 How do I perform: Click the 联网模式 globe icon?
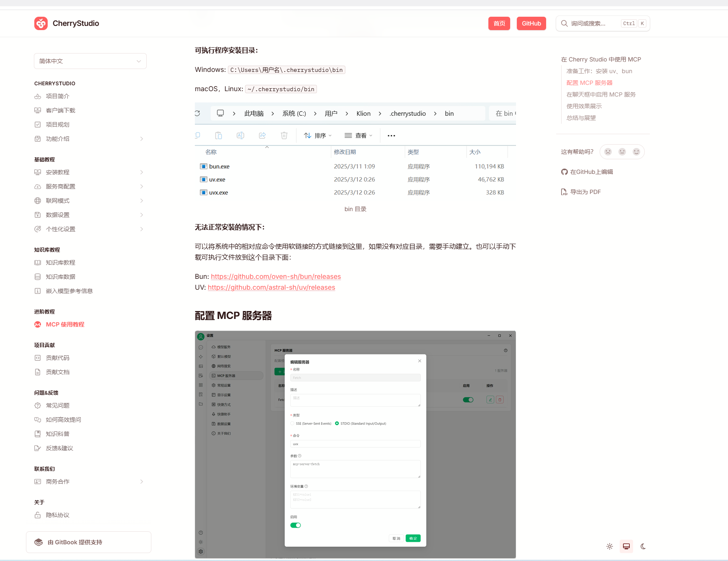tap(38, 201)
